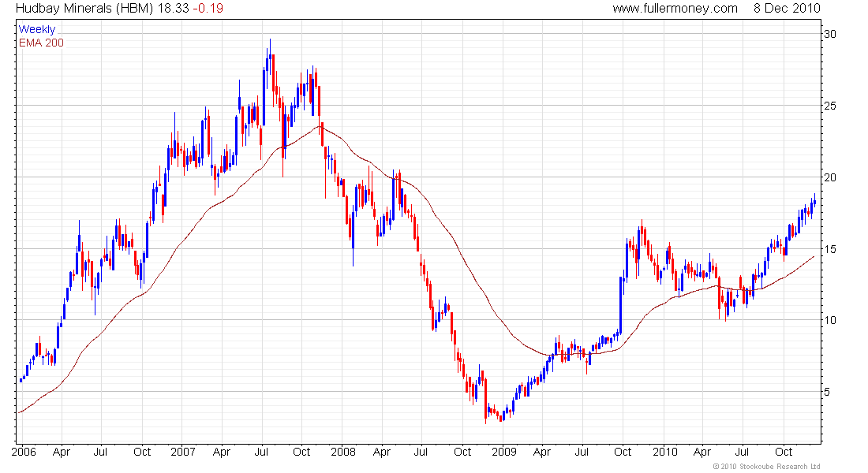Open the www.fullermoney.com website text
The height and width of the screenshot is (473, 868).
coord(675,9)
